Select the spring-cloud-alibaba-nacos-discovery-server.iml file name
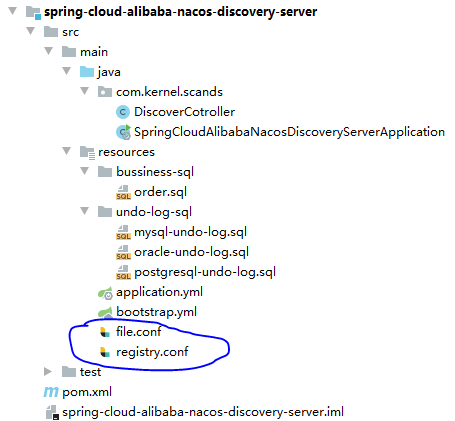The height and width of the screenshot is (421, 455). click(203, 413)
